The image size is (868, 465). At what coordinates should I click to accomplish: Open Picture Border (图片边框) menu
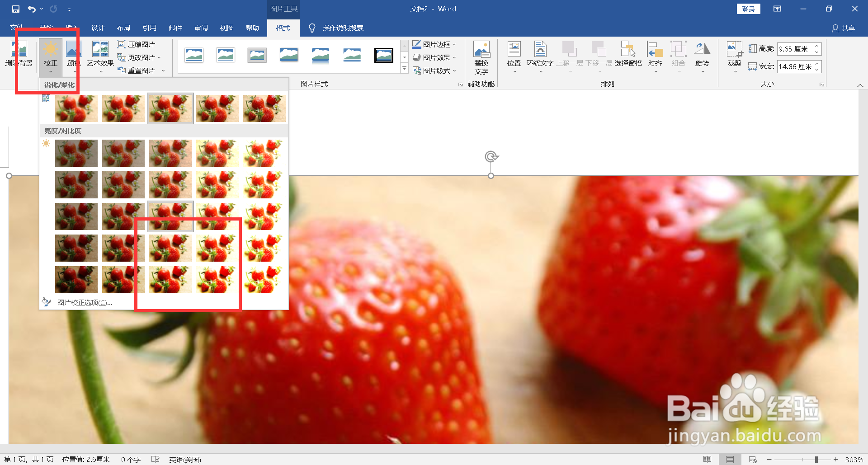tap(434, 44)
